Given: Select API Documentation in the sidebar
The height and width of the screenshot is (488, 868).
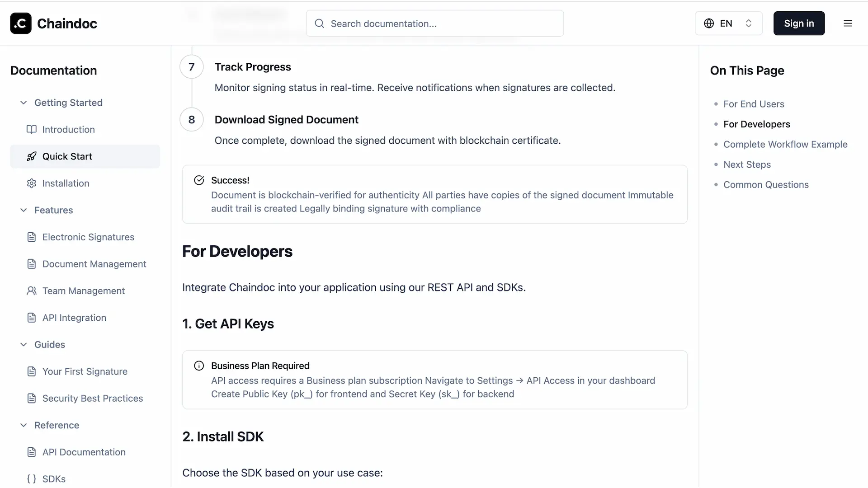Looking at the screenshot, I should 84,452.
